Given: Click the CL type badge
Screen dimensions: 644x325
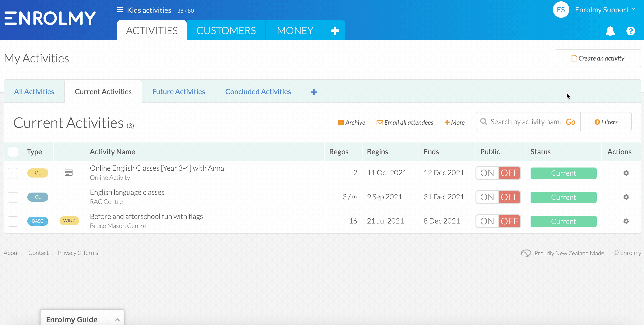Looking at the screenshot, I should (x=38, y=197).
